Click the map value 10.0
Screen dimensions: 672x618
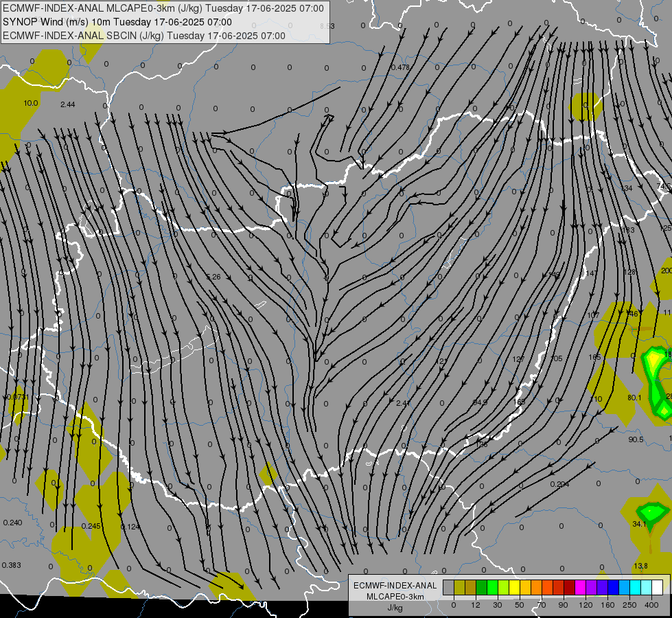coord(31,104)
